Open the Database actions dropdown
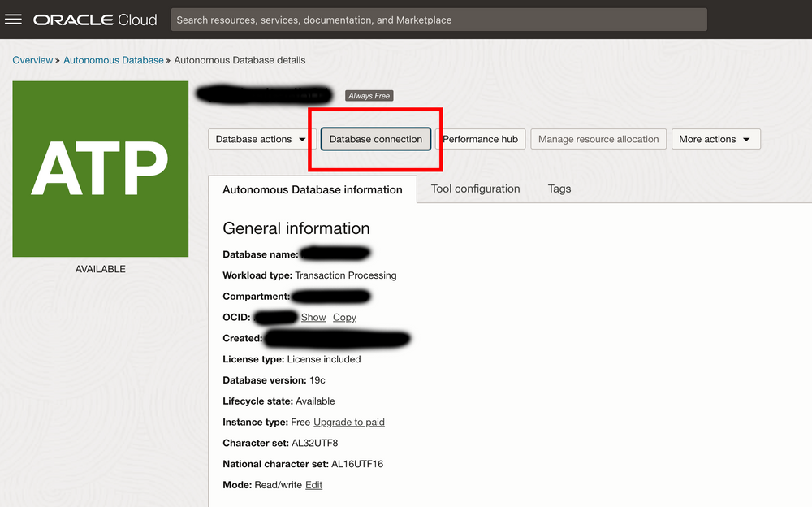This screenshot has width=812, height=507. 258,139
